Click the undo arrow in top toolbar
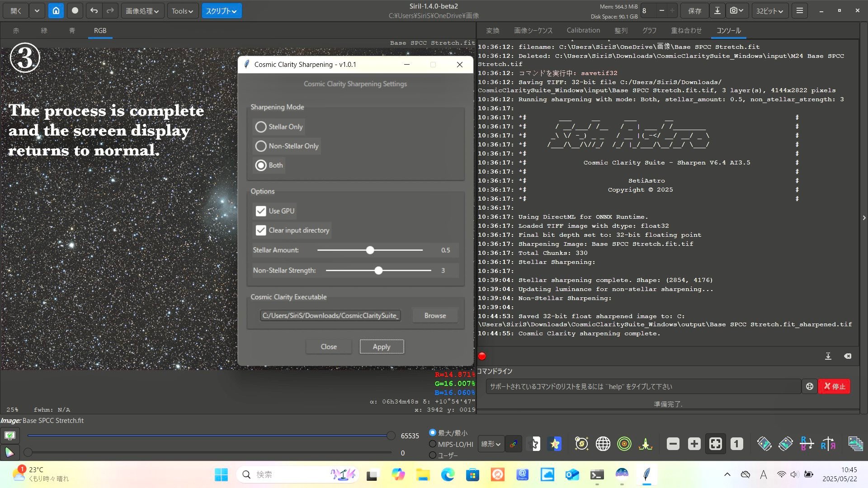The width and height of the screenshot is (868, 488). tap(94, 11)
